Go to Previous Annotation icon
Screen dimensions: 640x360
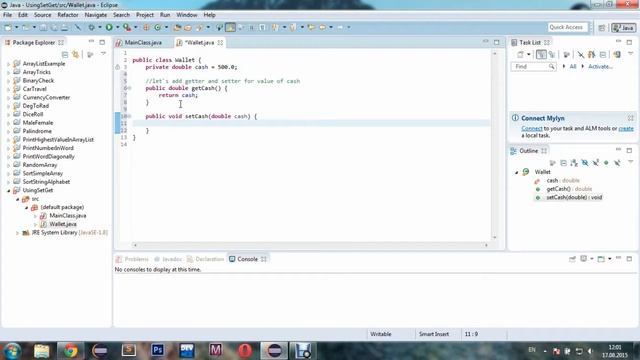click(x=293, y=27)
